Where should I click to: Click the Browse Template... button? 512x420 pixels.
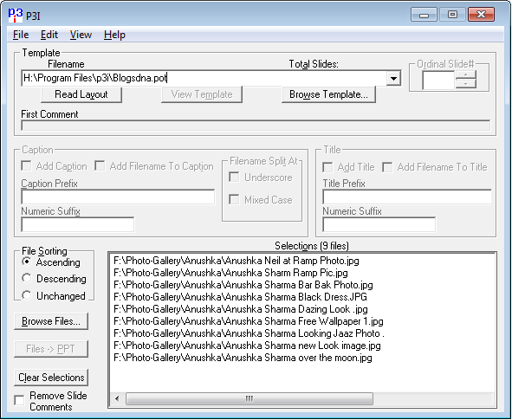point(329,94)
